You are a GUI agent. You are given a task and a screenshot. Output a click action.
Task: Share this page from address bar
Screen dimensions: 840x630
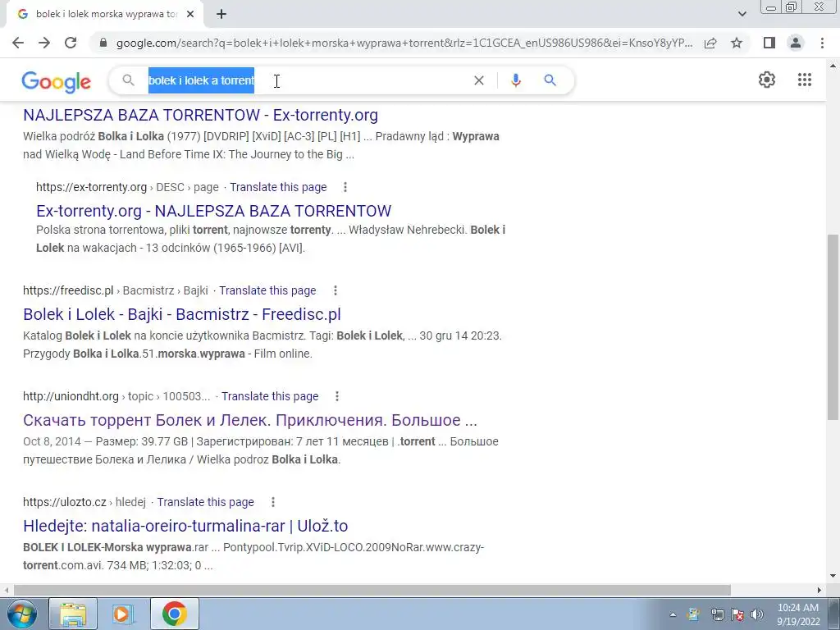[710, 43]
